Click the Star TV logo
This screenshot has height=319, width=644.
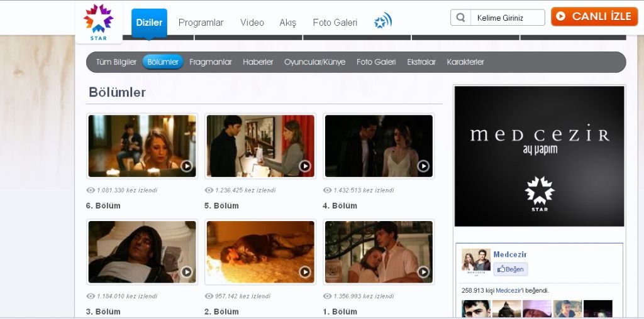pyautogui.click(x=98, y=22)
